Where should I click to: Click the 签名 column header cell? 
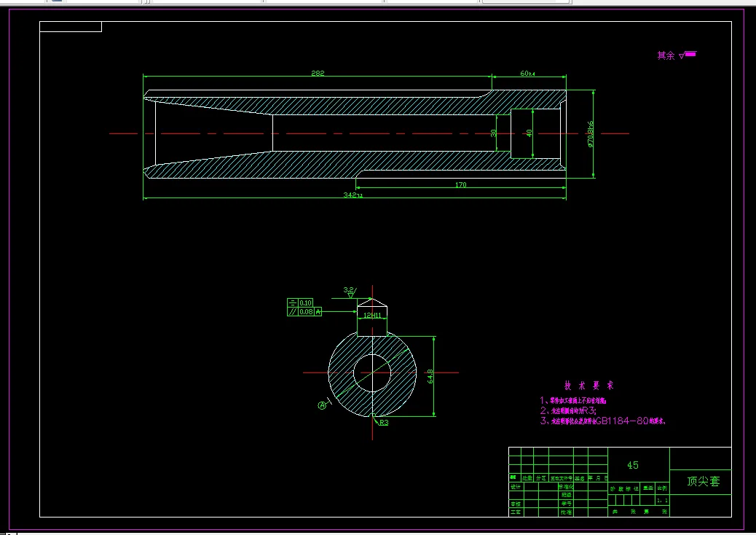pyautogui.click(x=580, y=478)
